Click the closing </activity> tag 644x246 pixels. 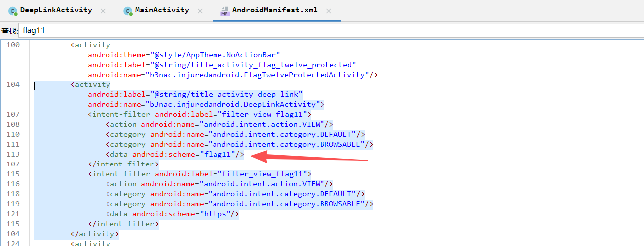click(95, 234)
